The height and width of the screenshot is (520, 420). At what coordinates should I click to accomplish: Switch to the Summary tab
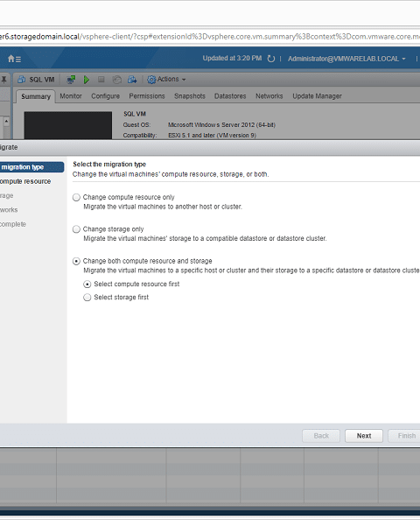pos(36,96)
